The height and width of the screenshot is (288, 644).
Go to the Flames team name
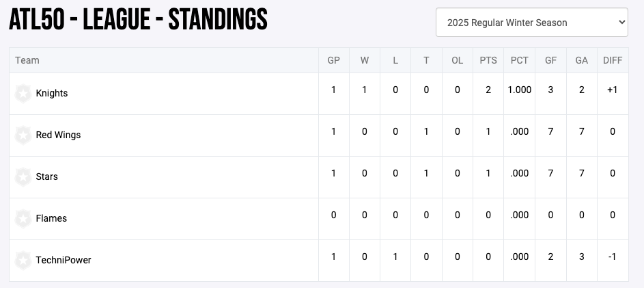point(51,218)
